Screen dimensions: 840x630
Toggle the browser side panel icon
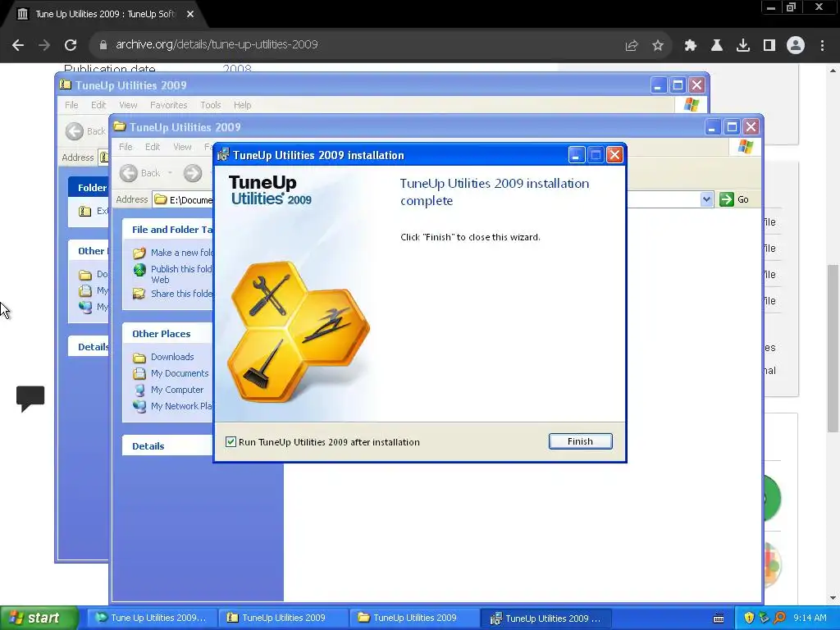click(x=769, y=46)
